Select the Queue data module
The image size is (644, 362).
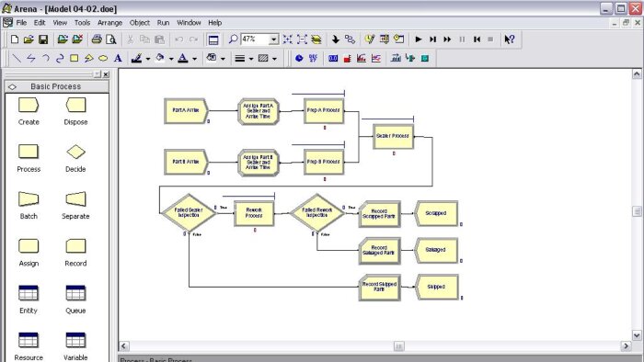tap(75, 300)
